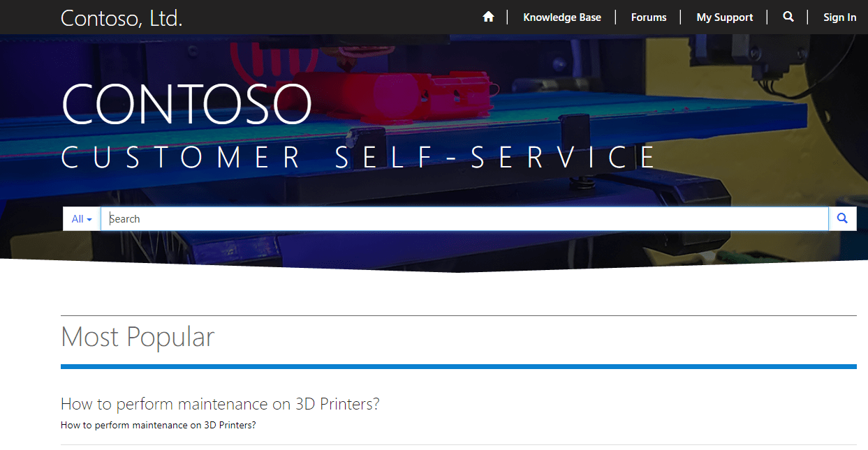Click the Home icon in navigation bar
The width and height of the screenshot is (868, 450).
488,17
